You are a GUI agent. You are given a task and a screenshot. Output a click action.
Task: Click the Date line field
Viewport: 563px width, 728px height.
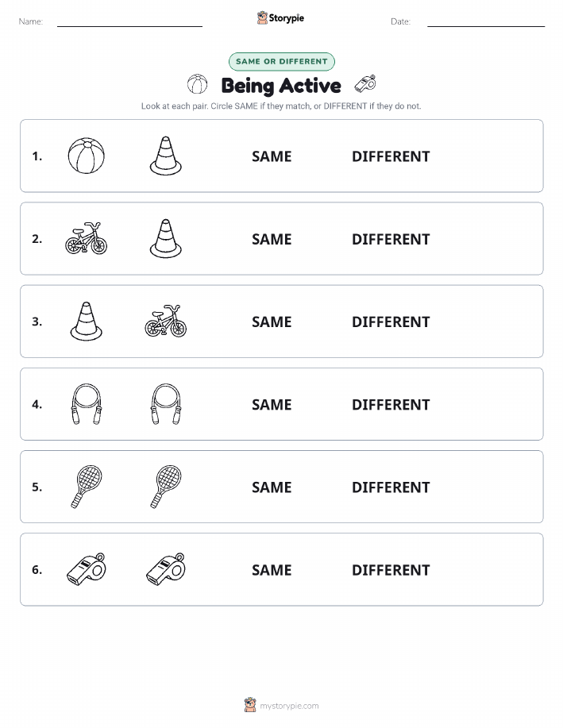pyautogui.click(x=486, y=22)
